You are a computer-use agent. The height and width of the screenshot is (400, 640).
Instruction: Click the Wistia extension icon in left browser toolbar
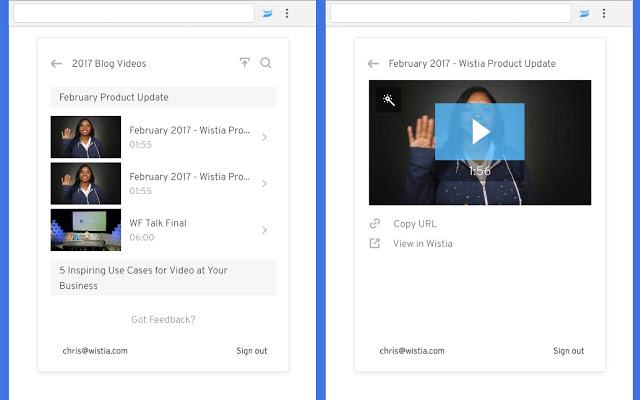tap(268, 13)
